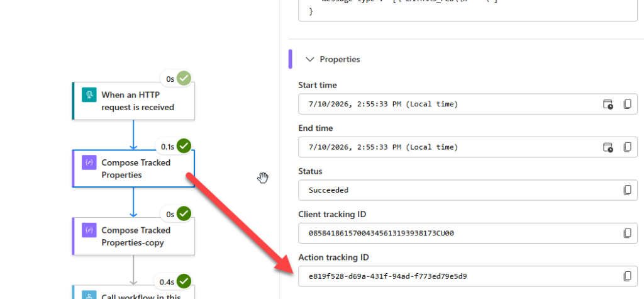The image size is (644, 299).
Task: Click the Properties section heading
Action: pyautogui.click(x=340, y=59)
